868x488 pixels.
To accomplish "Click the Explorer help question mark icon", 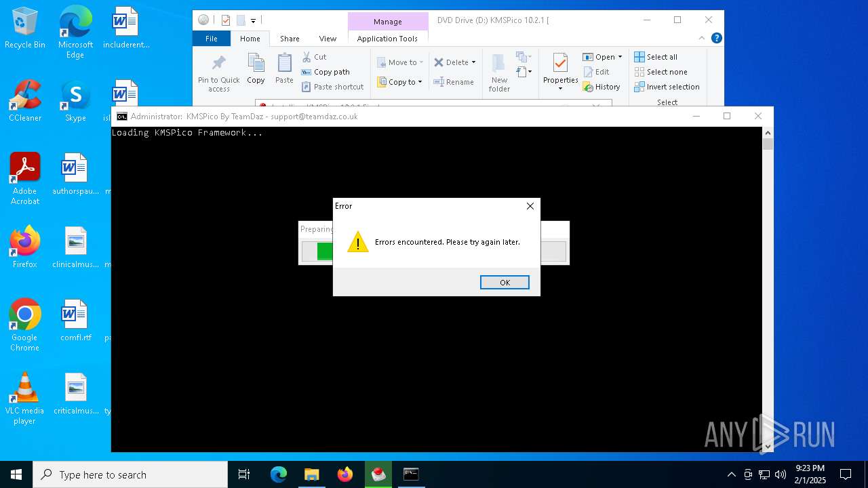I will coord(716,38).
